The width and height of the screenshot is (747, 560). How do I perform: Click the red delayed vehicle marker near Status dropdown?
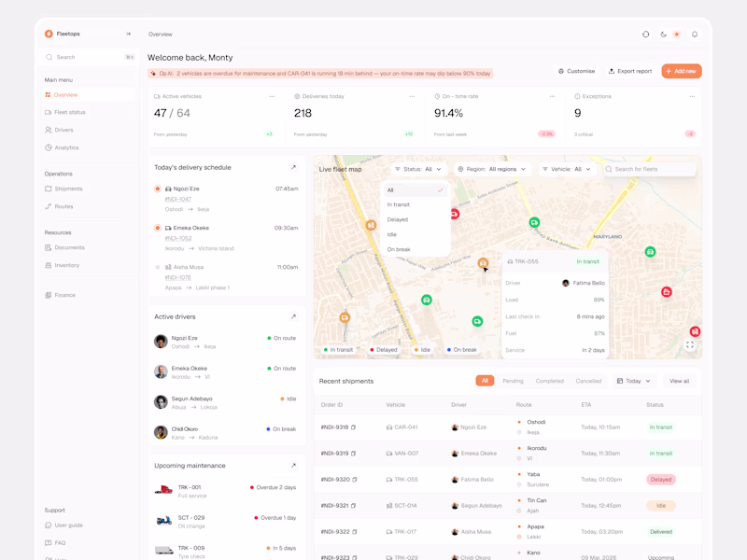tap(455, 215)
